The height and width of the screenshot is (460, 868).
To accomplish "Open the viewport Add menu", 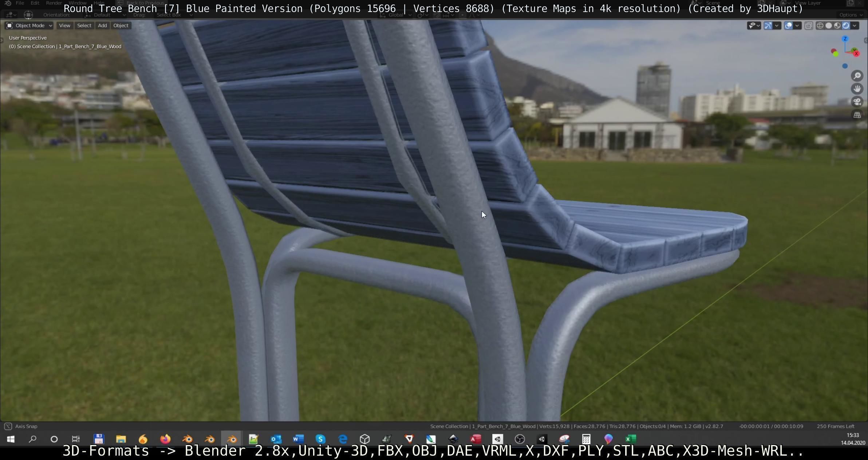I will click(x=102, y=25).
